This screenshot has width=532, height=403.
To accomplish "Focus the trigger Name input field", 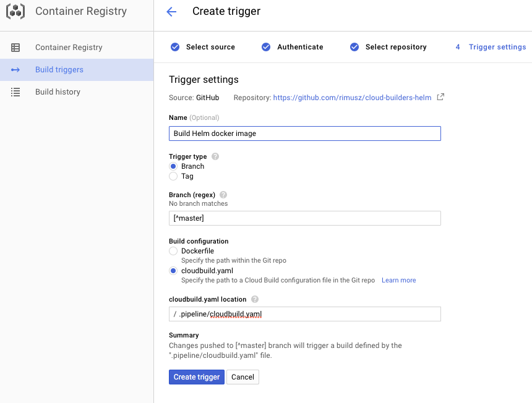I will click(305, 134).
